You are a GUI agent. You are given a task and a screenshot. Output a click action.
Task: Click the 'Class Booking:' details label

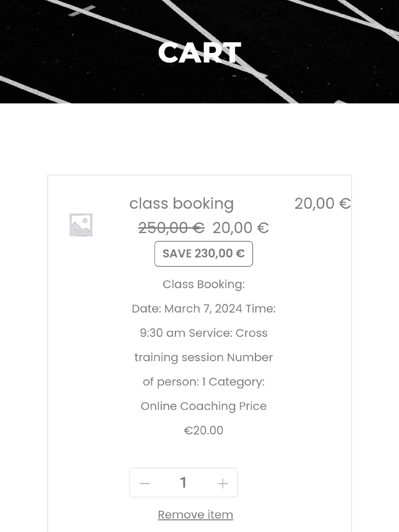pyautogui.click(x=204, y=284)
